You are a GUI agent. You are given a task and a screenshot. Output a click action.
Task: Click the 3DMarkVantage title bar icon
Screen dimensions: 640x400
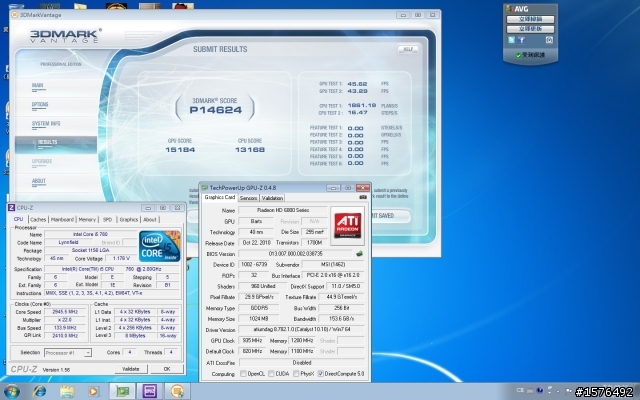pyautogui.click(x=14, y=15)
